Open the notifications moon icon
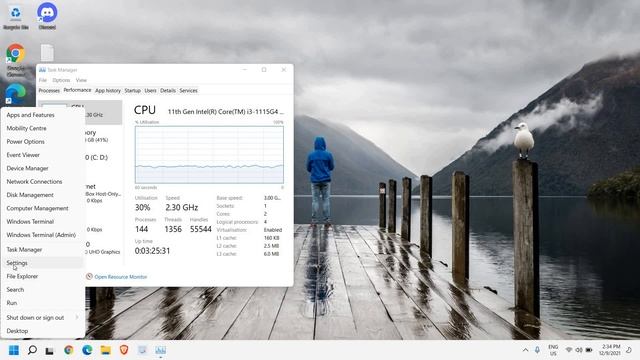The image size is (640, 360). tap(629, 350)
